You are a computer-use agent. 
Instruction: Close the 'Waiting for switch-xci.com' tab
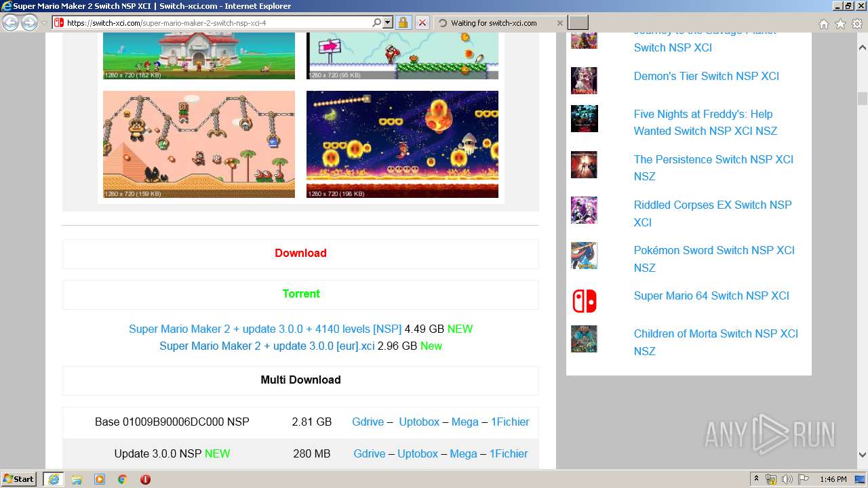click(559, 23)
